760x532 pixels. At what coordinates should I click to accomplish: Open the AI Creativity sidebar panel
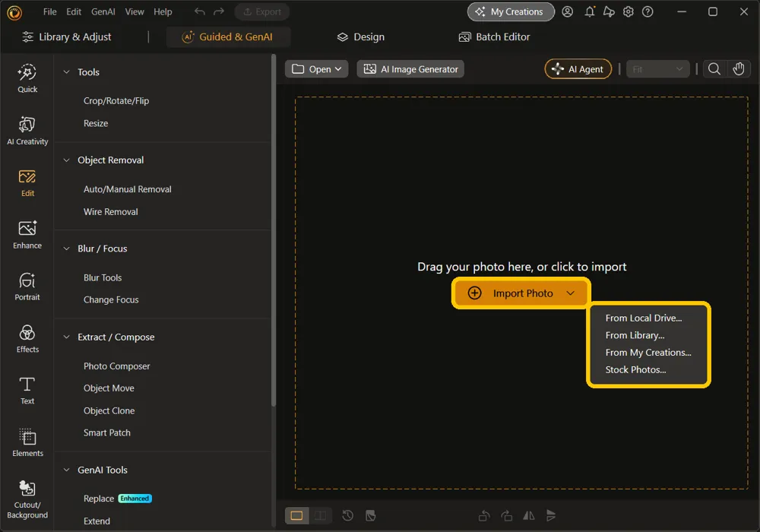tap(27, 131)
